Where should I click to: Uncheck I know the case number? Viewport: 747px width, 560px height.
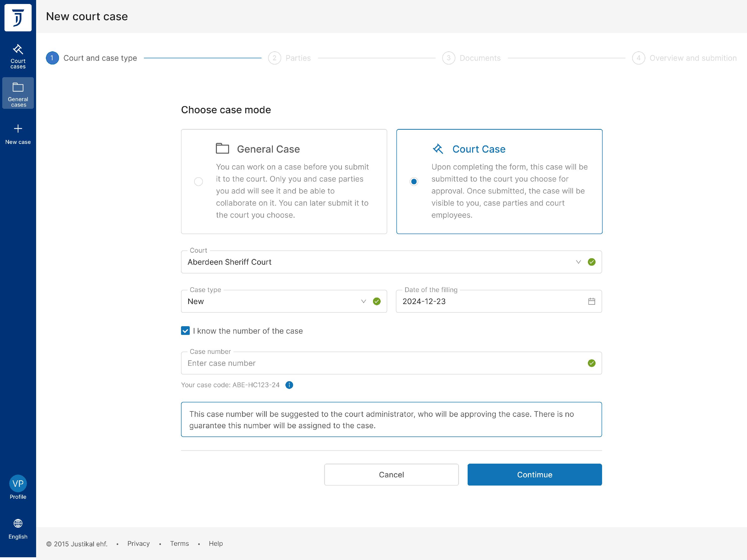click(x=186, y=331)
